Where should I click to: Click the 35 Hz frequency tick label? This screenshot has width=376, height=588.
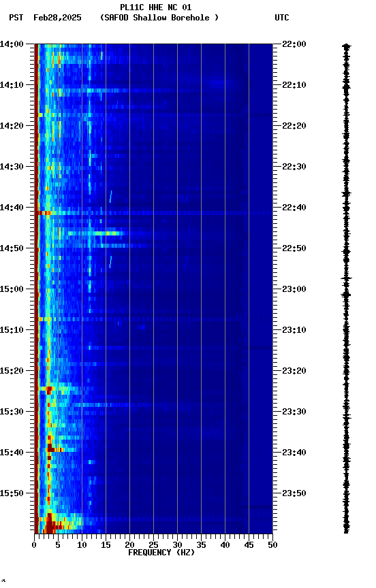point(201,545)
